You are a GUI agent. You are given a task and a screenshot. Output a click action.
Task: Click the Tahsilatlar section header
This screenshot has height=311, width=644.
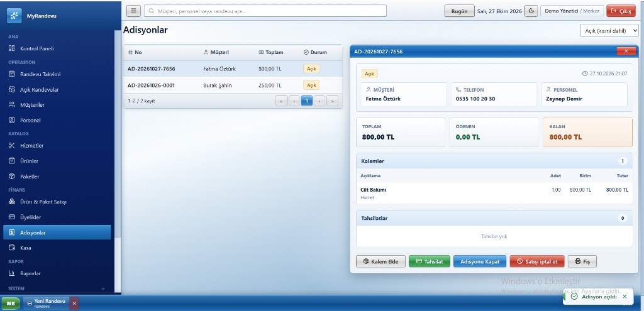(x=494, y=218)
